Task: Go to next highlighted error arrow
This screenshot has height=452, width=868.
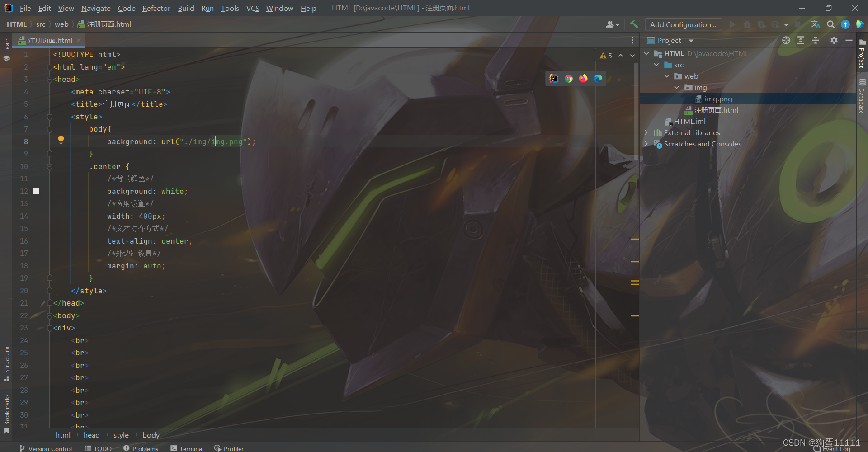Action: (632, 56)
